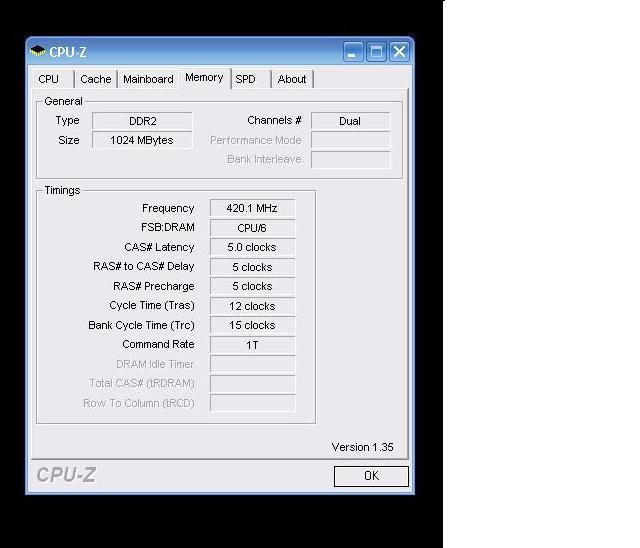This screenshot has width=640, height=548.
Task: Maximize the CPU-Z window
Action: (376, 52)
